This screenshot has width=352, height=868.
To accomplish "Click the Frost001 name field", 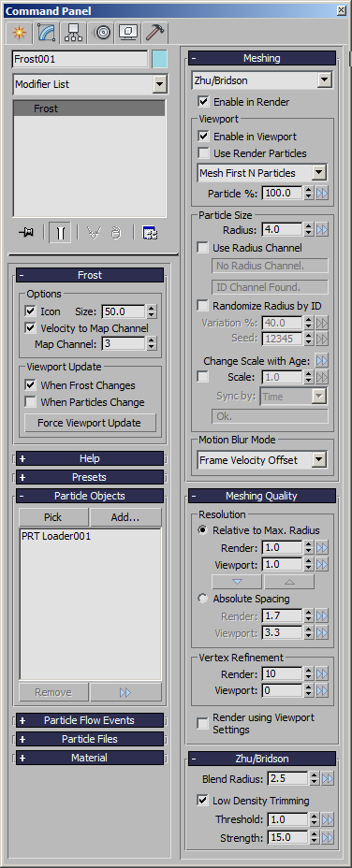I will pyautogui.click(x=81, y=59).
